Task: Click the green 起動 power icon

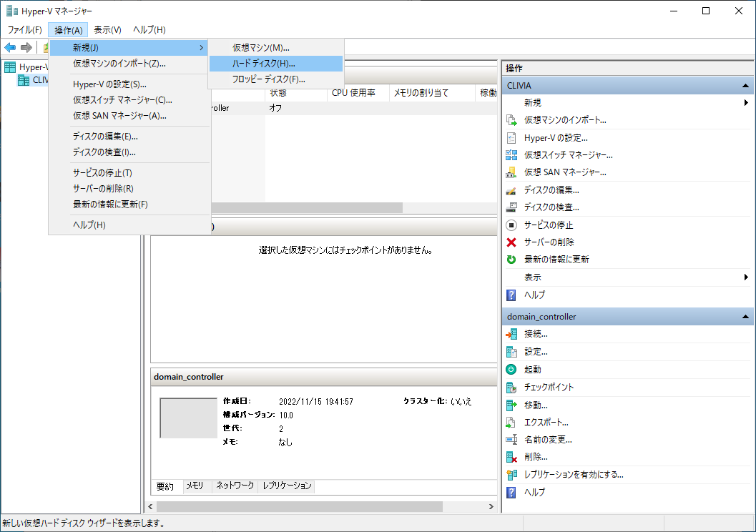Action: click(x=511, y=369)
